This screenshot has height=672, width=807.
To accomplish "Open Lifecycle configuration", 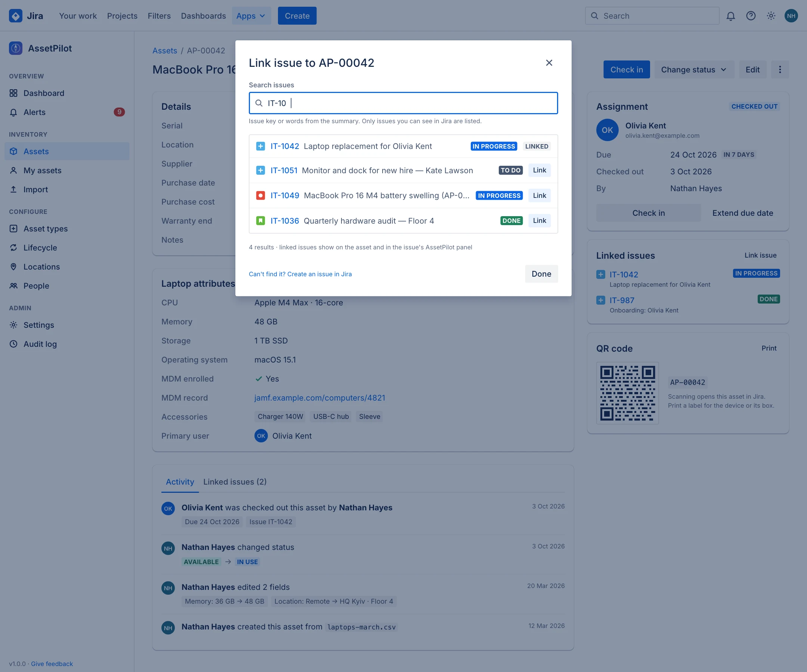I will (x=67, y=248).
